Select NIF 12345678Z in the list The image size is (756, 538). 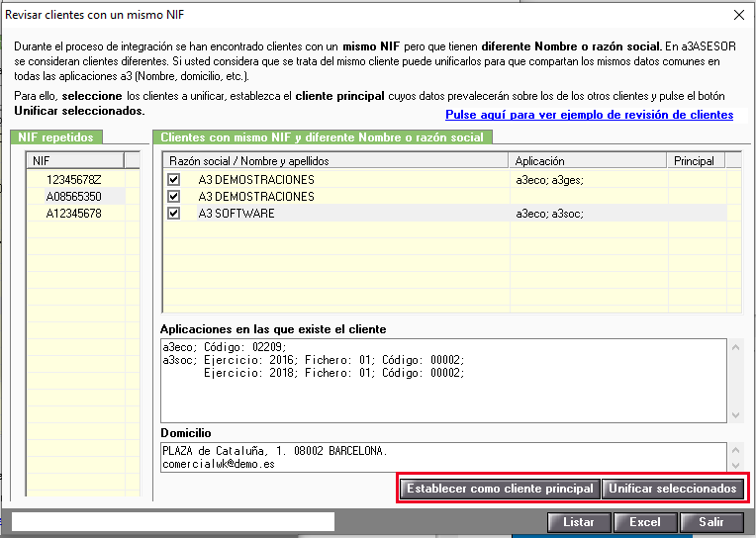pyautogui.click(x=74, y=180)
